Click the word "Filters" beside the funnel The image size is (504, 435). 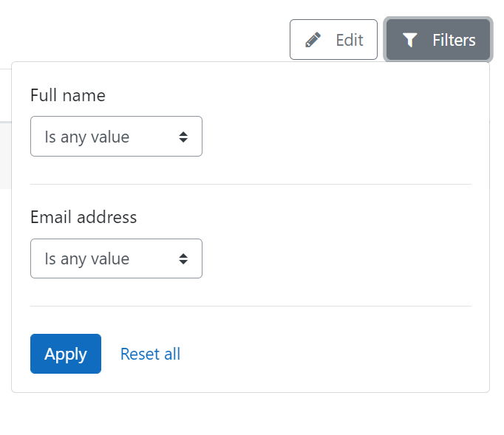(x=454, y=40)
